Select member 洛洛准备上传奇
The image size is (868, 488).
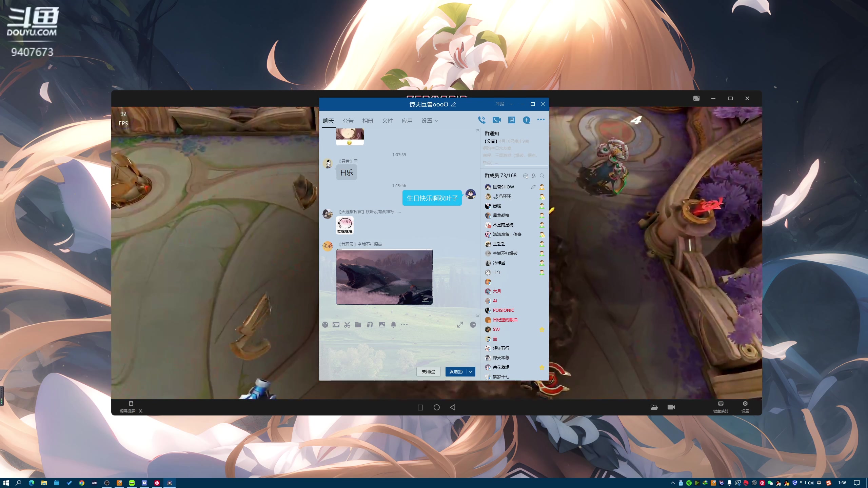pos(514,235)
